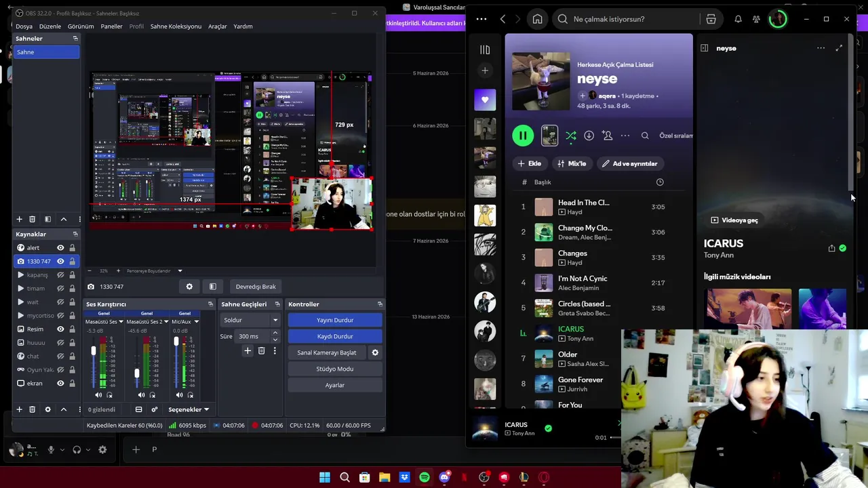Adjust Masaüstü Ses volume slider
Viewport: 868px width, 488px height.
click(94, 351)
